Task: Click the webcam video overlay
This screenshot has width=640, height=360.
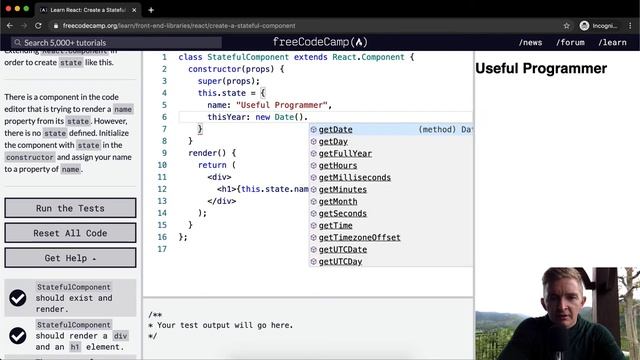Action: (x=558, y=313)
